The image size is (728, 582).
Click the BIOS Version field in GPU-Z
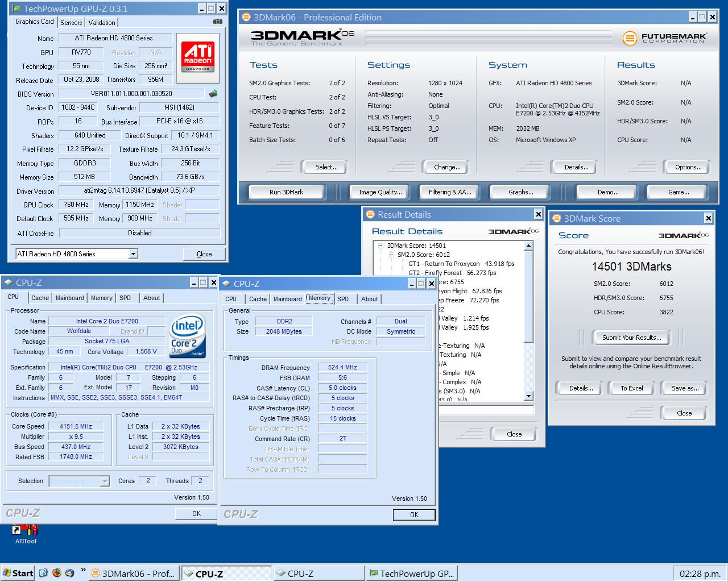131,94
